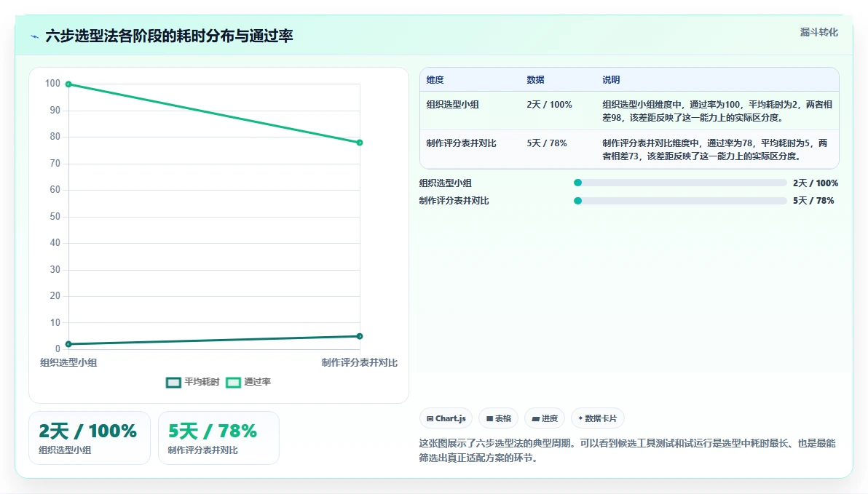This screenshot has width=868, height=494.
Task: Click the 制作评分表并对比 progress bar
Action: coord(680,201)
